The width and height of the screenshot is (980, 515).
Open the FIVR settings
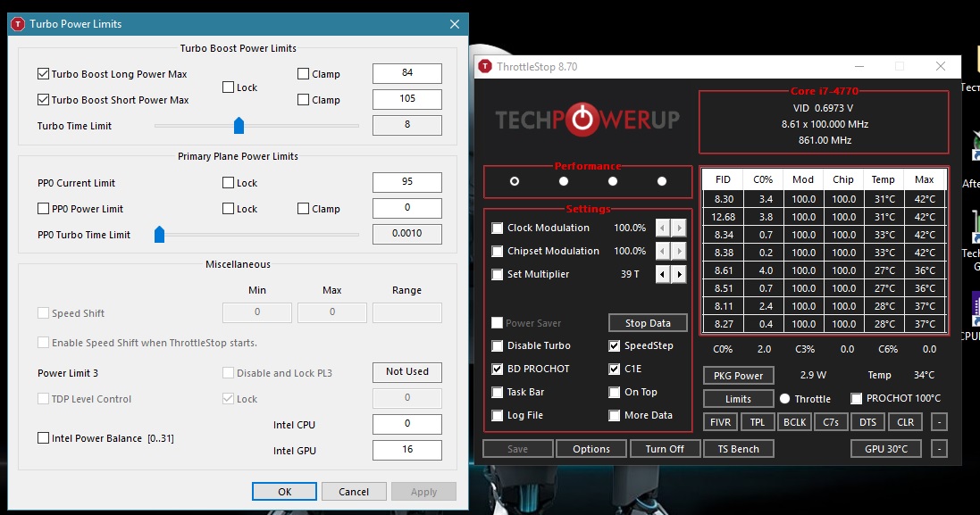[720, 422]
